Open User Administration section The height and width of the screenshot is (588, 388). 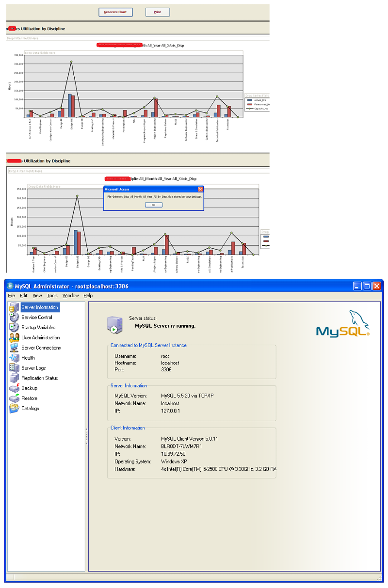coord(40,338)
